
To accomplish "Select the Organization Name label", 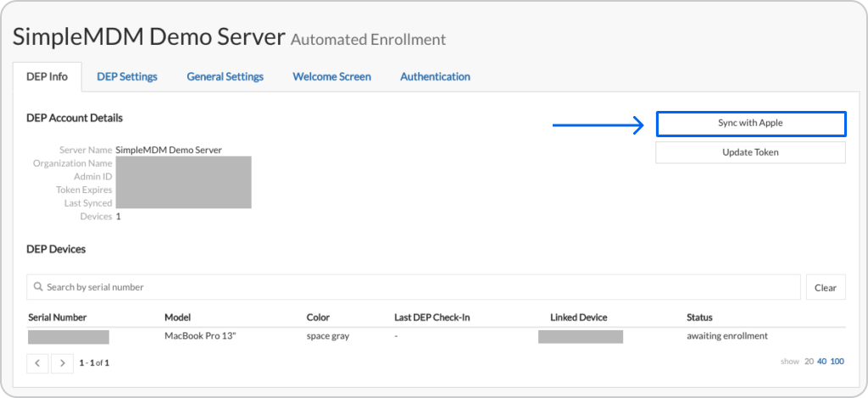I will pyautogui.click(x=73, y=163).
